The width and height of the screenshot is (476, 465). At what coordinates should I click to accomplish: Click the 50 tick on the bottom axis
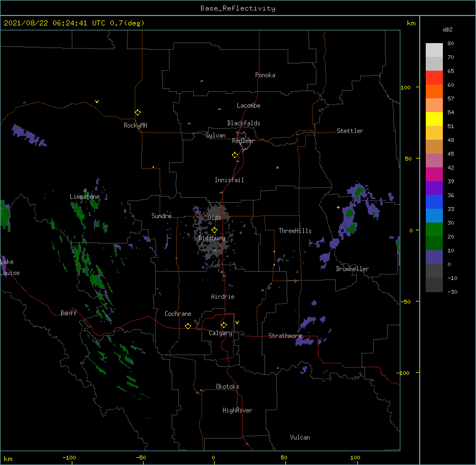(284, 457)
